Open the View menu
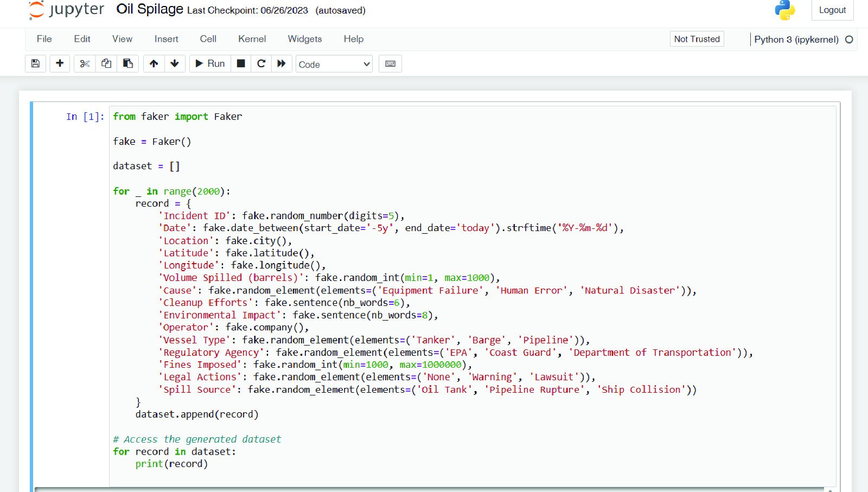Image resolution: width=868 pixels, height=492 pixels. (122, 39)
